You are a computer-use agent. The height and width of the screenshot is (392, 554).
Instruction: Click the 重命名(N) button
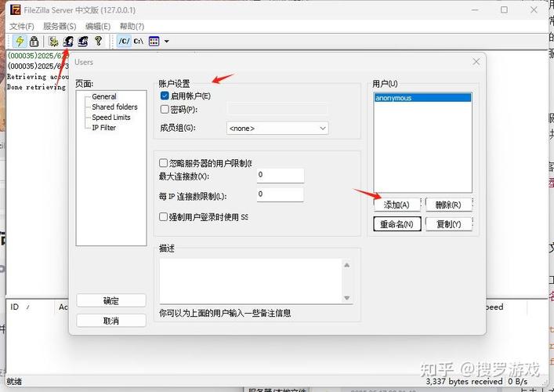[397, 224]
